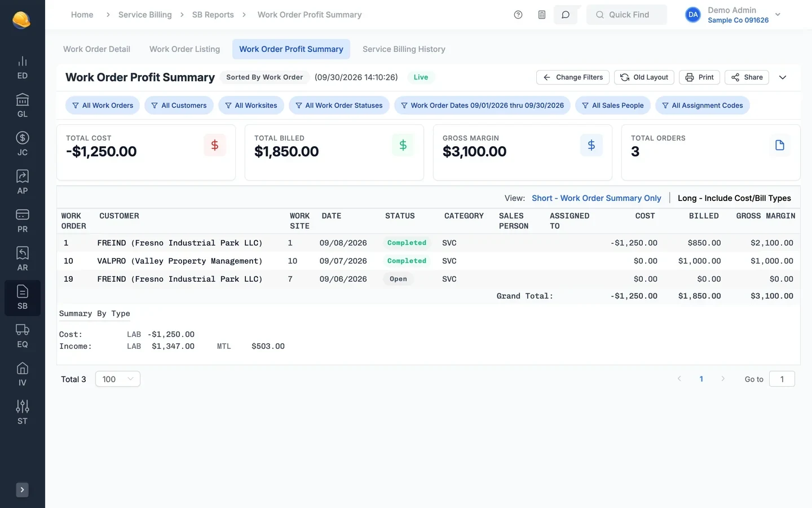Open the ST settings module
Screen dimensions: 812x508
pyautogui.click(x=23, y=413)
